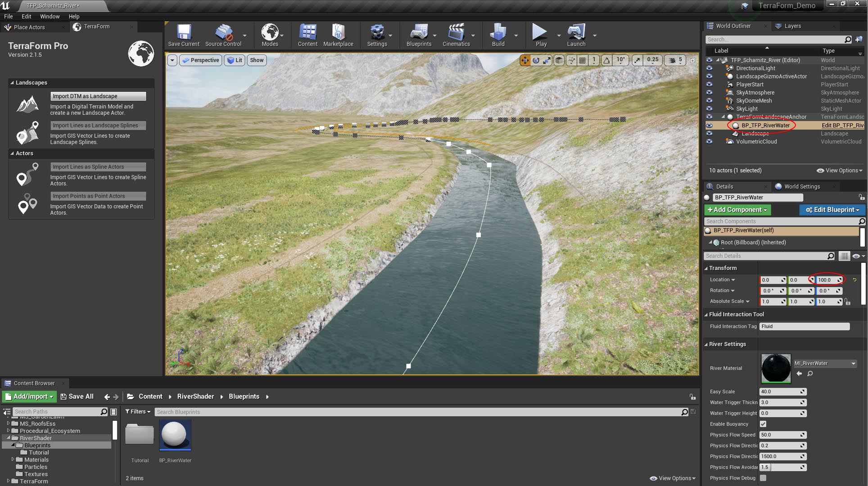Click Import Points as Point Actors button

[x=98, y=196]
